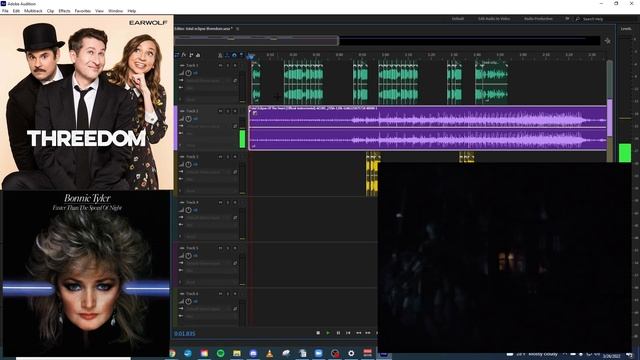
Task: Switch to Radio Production workspace
Action: 538,19
